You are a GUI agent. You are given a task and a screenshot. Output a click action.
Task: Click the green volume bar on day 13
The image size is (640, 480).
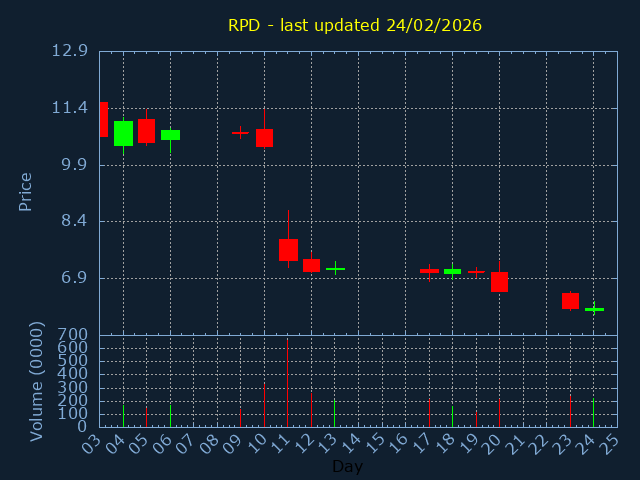coord(334,413)
